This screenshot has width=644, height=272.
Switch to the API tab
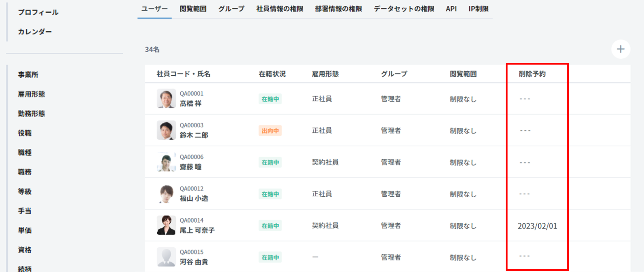(451, 9)
